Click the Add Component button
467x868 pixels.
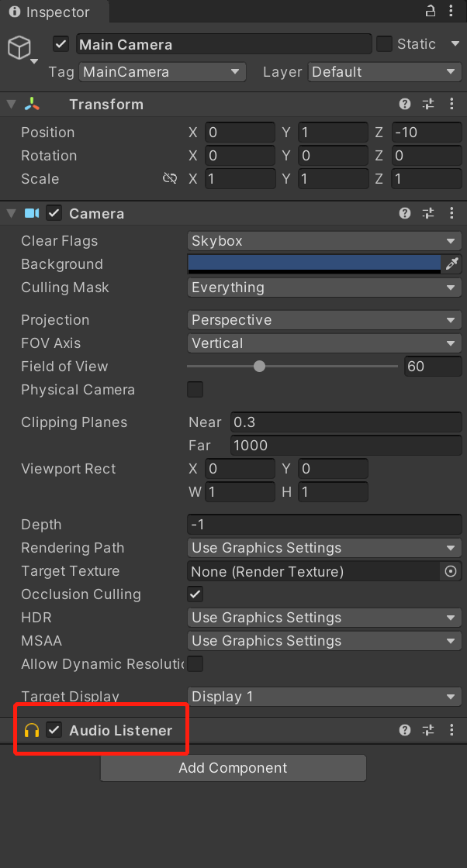(x=233, y=768)
